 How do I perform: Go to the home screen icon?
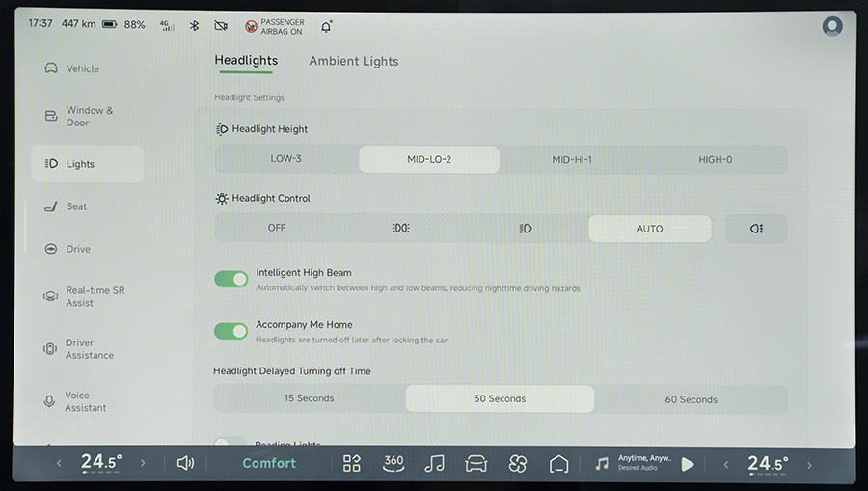[558, 463]
